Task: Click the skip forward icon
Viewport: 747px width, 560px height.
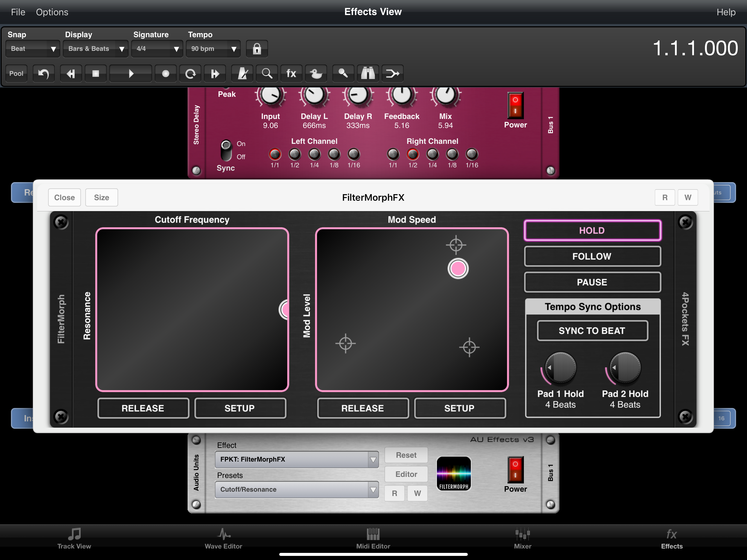Action: (x=215, y=73)
